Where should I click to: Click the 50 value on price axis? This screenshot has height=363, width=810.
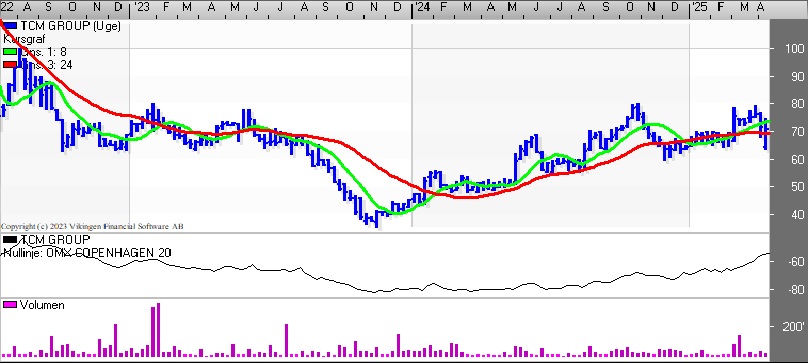click(797, 187)
